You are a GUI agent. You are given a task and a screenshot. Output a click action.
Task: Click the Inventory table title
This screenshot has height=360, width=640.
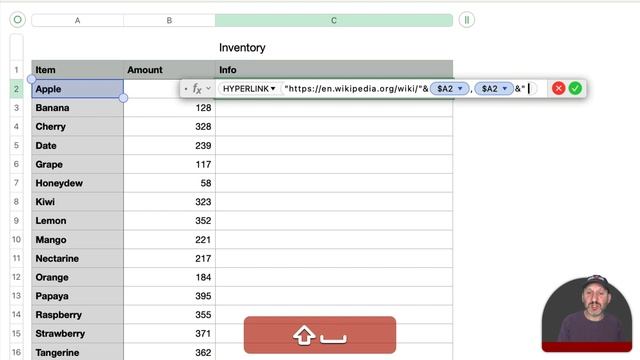(242, 48)
